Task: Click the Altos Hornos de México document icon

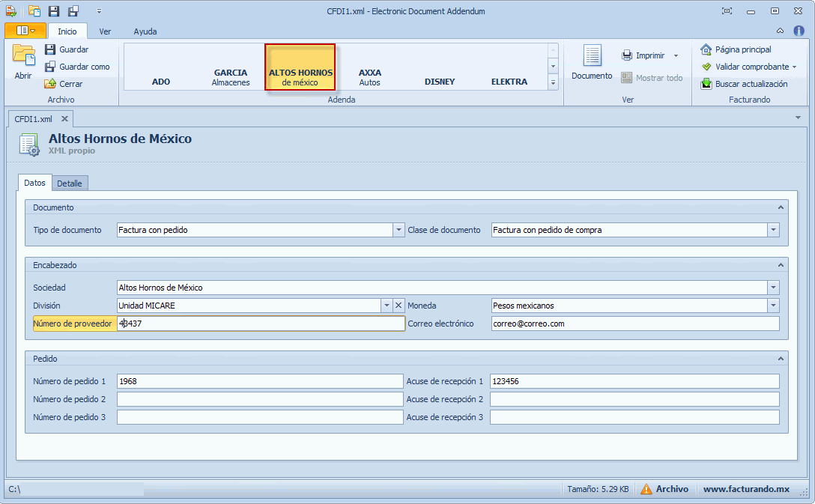Action: pos(29,145)
